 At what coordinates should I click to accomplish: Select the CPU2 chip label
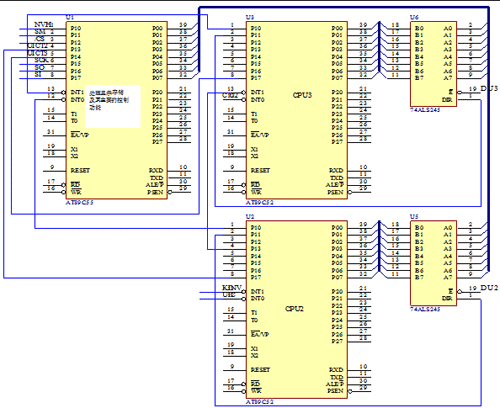point(294,309)
